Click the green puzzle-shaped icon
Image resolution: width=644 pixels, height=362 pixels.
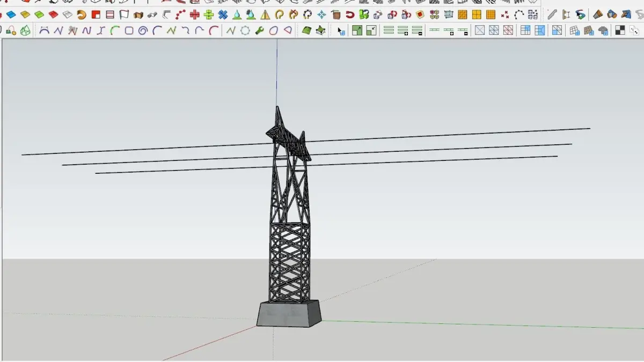coord(364,14)
